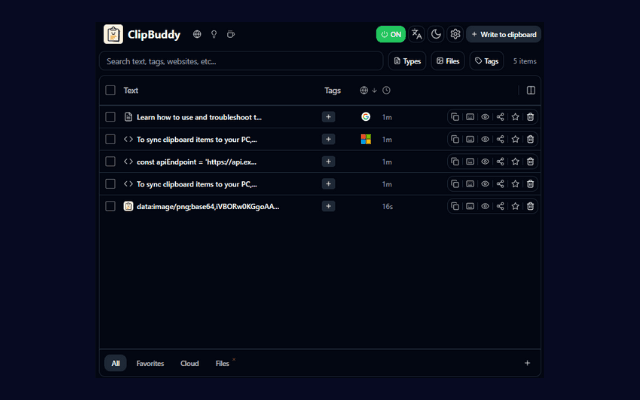Add a tag to 'data:image/png' row
640x400 pixels.
328,206
